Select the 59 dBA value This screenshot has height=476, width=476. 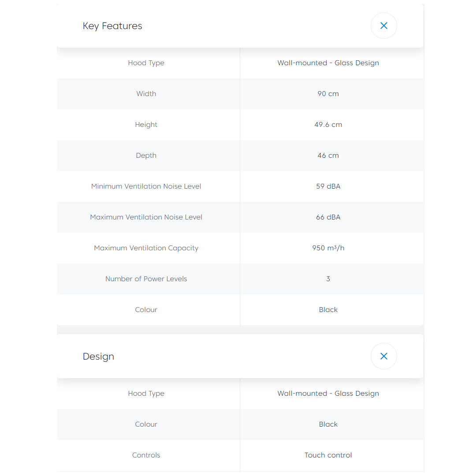328,186
